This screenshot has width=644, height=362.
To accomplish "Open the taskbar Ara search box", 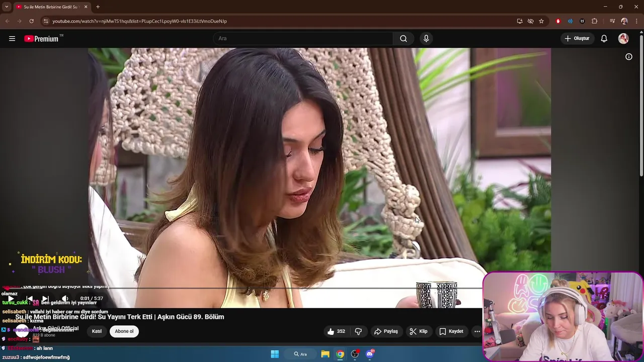I will (300, 354).
